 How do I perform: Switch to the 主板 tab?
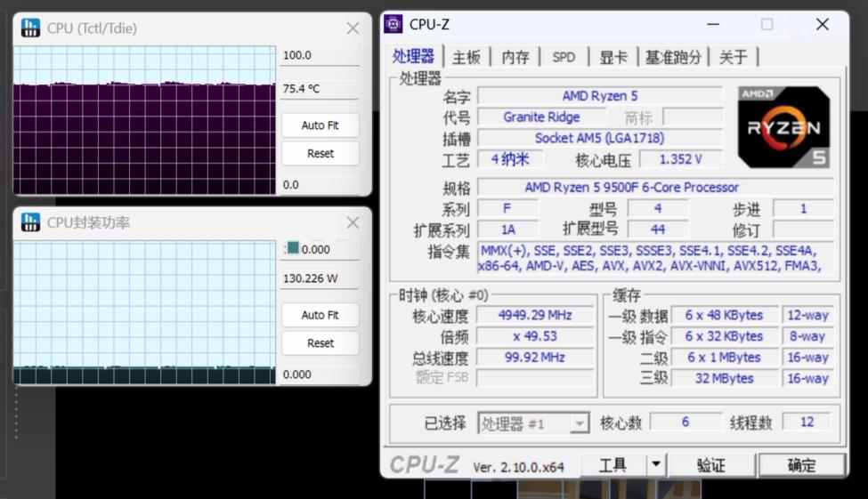click(x=466, y=57)
